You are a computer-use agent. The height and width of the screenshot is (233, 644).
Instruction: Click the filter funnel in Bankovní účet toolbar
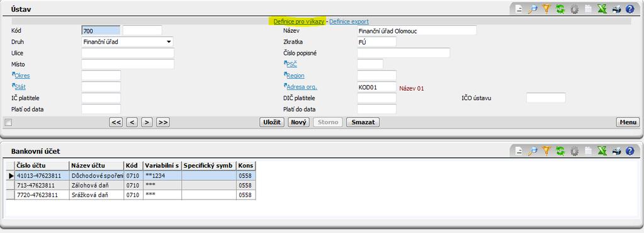(546, 151)
